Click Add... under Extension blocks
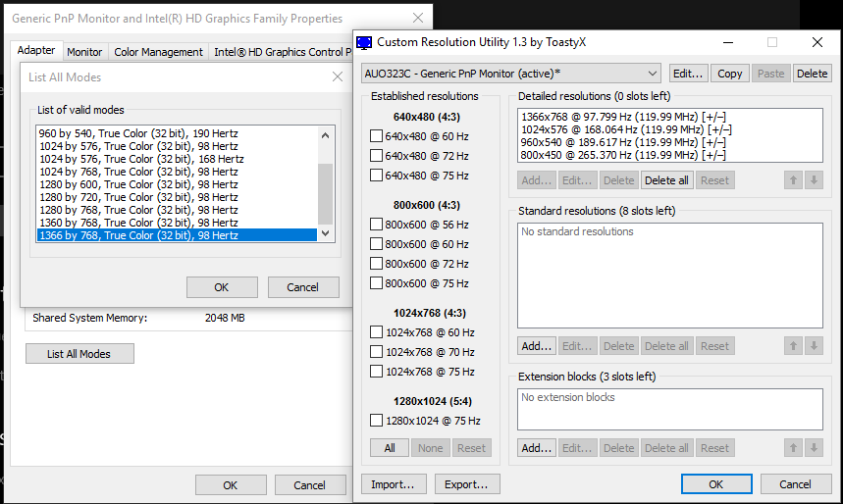 [537, 448]
